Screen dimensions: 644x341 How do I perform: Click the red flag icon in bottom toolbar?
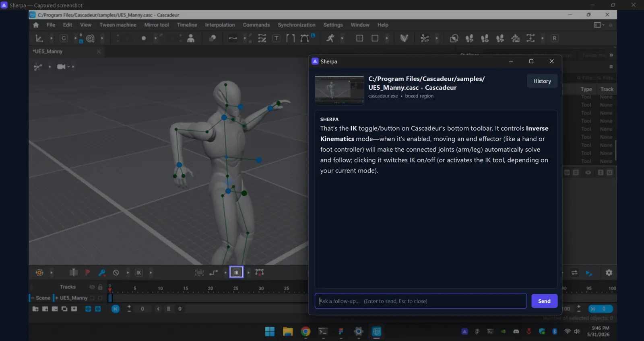(x=88, y=273)
